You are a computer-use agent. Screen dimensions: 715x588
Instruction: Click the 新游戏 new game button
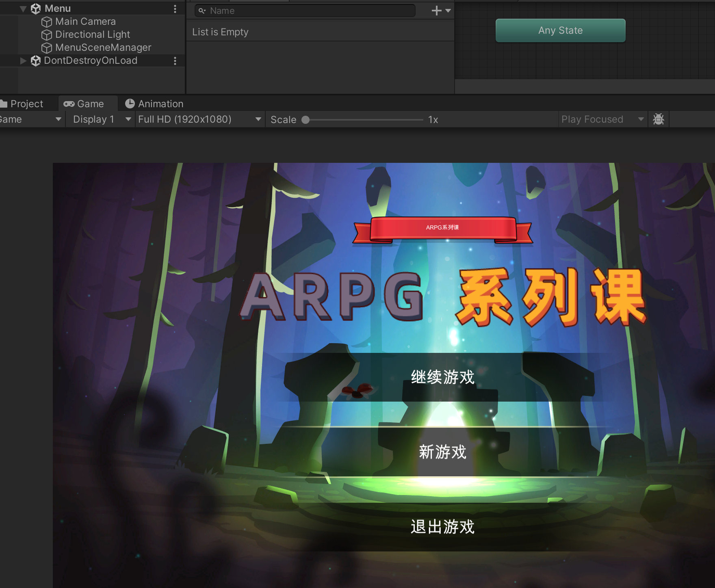coord(442,452)
